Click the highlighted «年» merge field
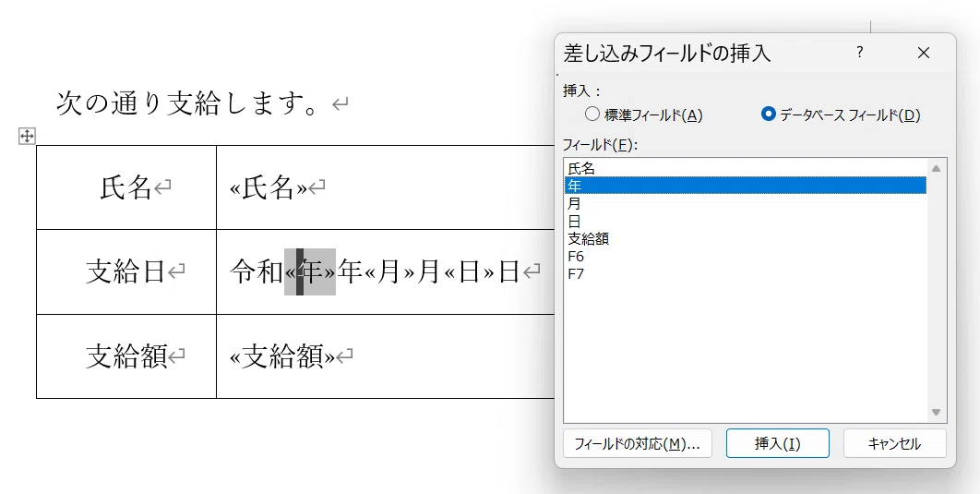The width and height of the screenshot is (980, 494). click(x=310, y=271)
